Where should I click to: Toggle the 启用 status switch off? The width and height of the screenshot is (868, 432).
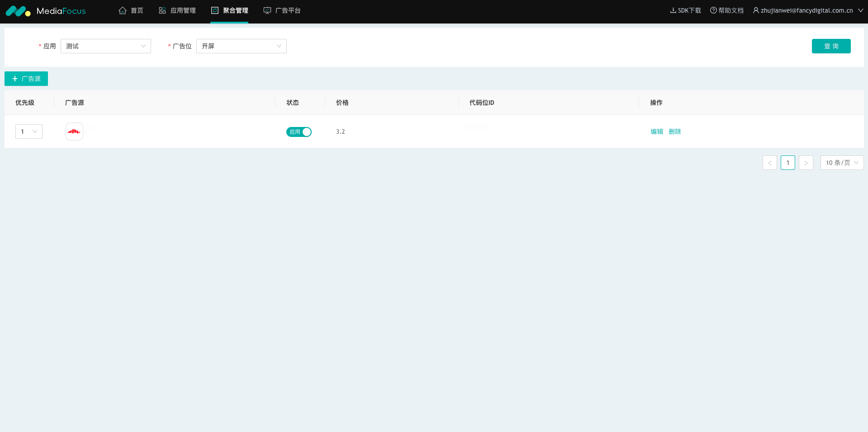click(299, 132)
